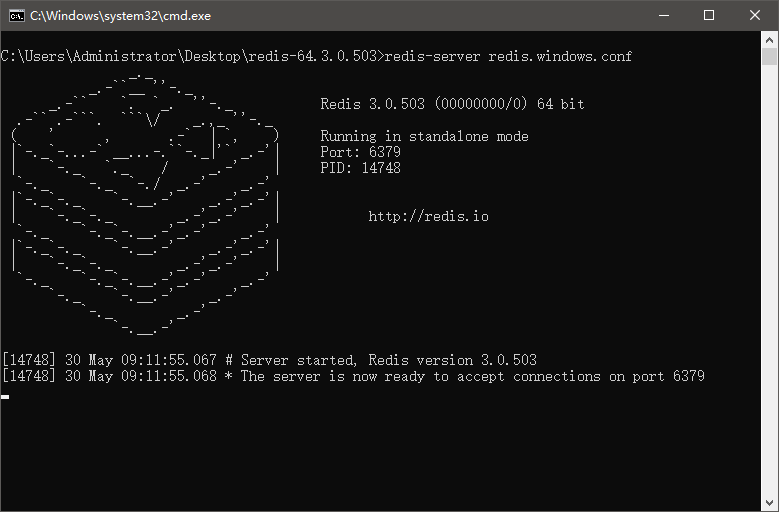Screen dimensions: 779x512
Task: Click the 'Running in standalone mode' text
Action: [424, 136]
